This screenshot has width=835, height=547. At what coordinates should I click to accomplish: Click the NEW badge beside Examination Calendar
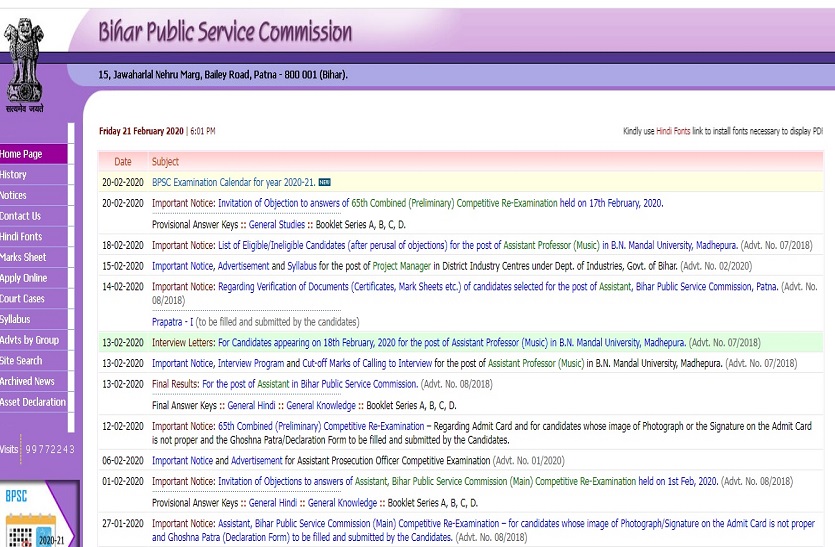click(324, 183)
